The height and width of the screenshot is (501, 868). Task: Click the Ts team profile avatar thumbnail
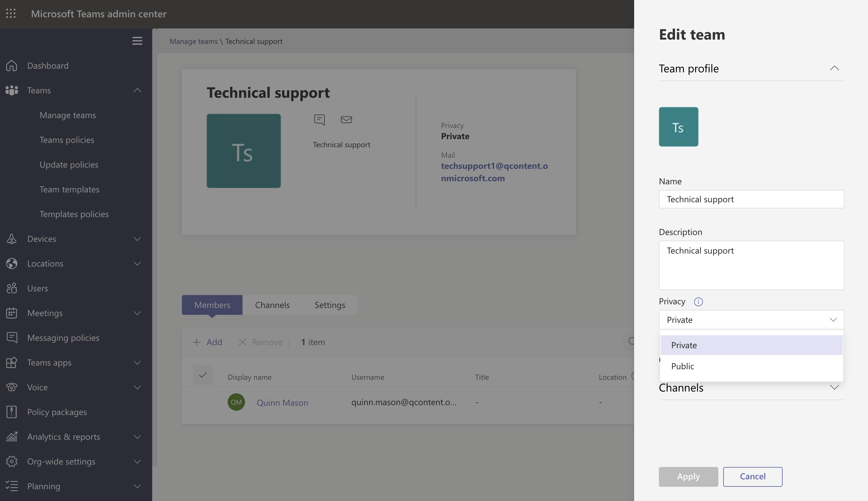point(678,126)
